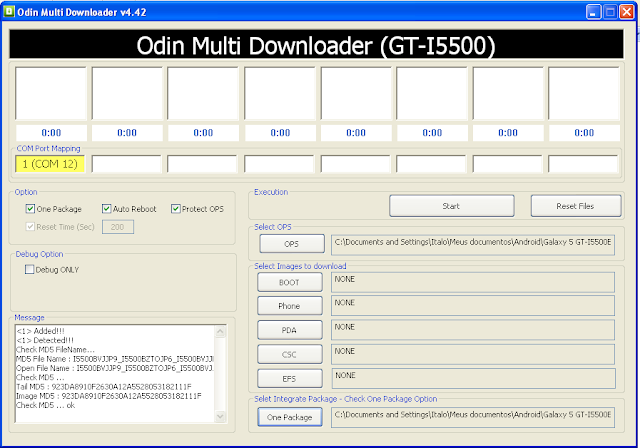
Task: Click the 'Open File Name' log line
Action: coord(115,368)
